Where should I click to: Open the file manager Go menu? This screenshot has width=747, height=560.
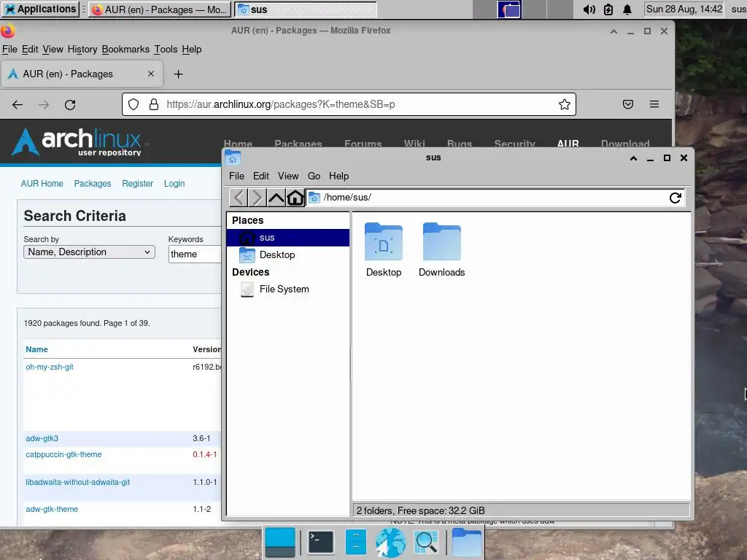point(314,176)
